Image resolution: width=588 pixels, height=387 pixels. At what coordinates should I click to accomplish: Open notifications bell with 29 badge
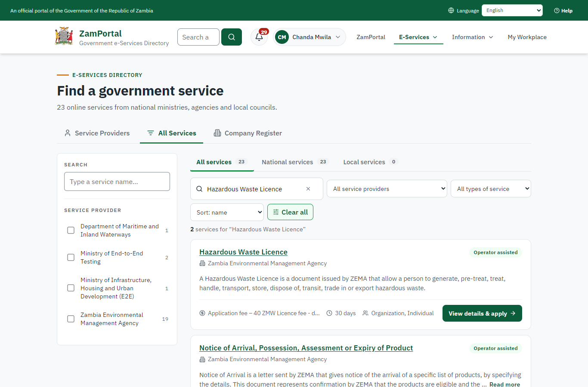coord(259,37)
